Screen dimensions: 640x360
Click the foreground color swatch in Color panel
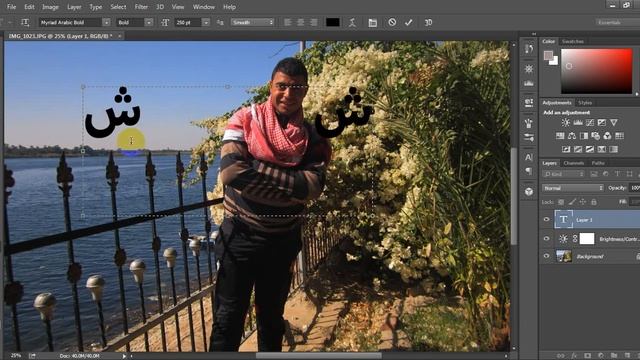[548, 55]
